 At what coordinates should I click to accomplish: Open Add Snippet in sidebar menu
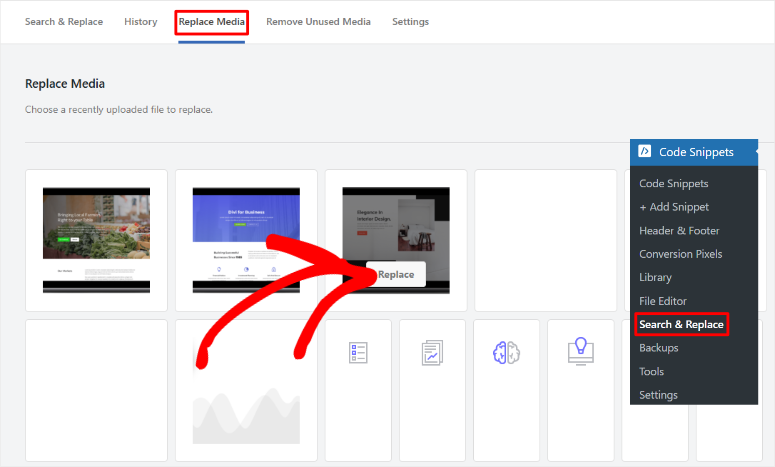[x=674, y=207]
